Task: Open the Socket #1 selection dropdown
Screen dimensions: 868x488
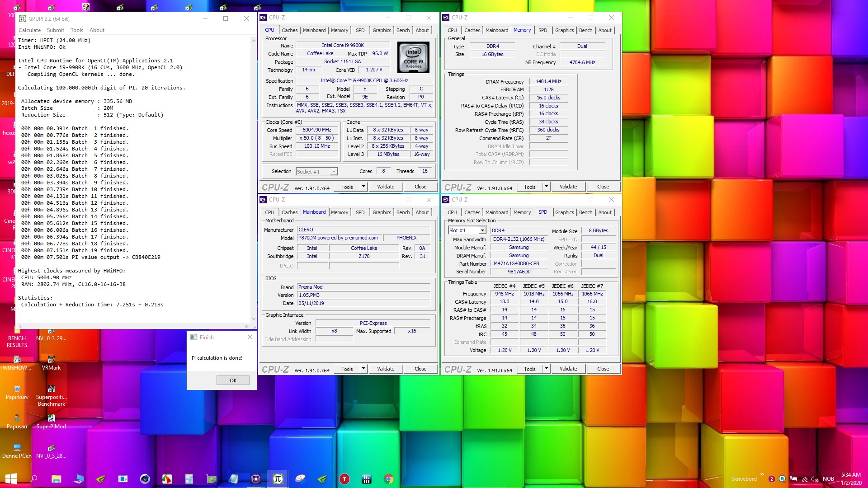Action: point(316,172)
